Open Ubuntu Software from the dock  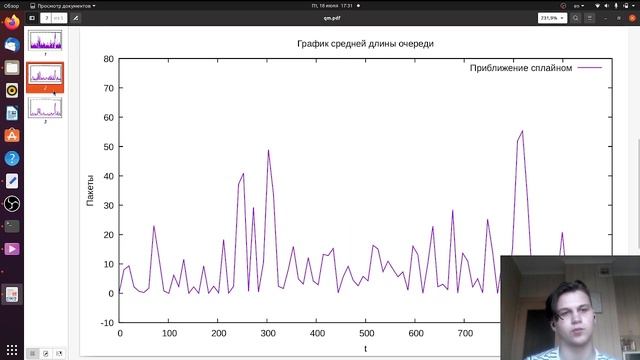click(12, 136)
